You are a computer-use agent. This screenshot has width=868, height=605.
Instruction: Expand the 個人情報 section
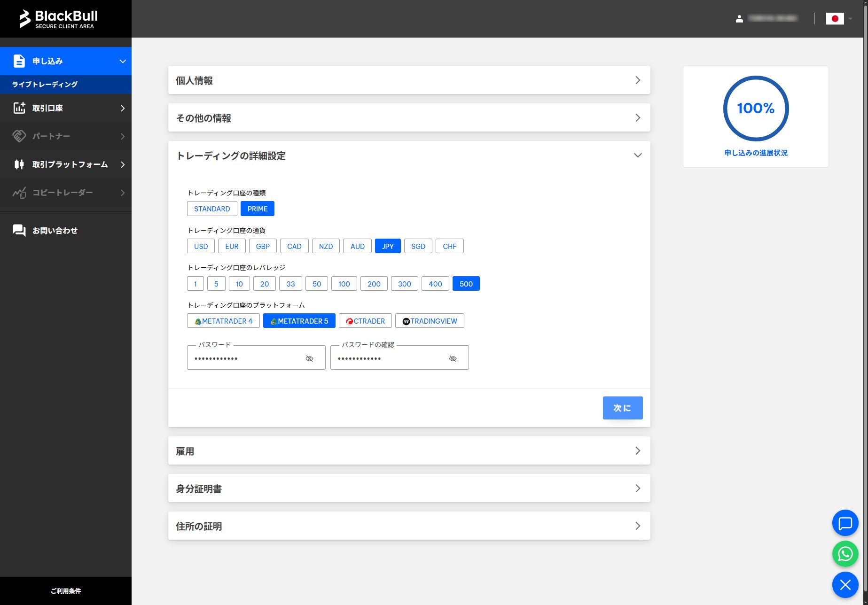pos(409,80)
